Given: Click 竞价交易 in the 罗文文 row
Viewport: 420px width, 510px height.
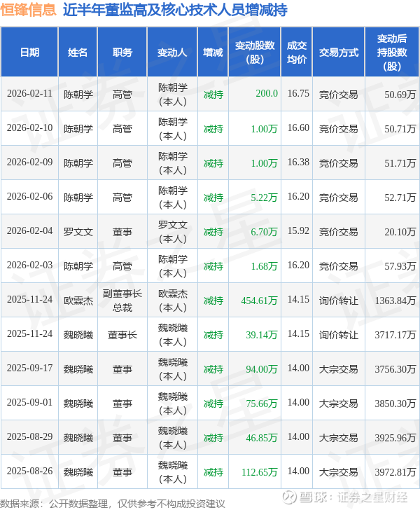Looking at the screenshot, I should click(x=338, y=232).
